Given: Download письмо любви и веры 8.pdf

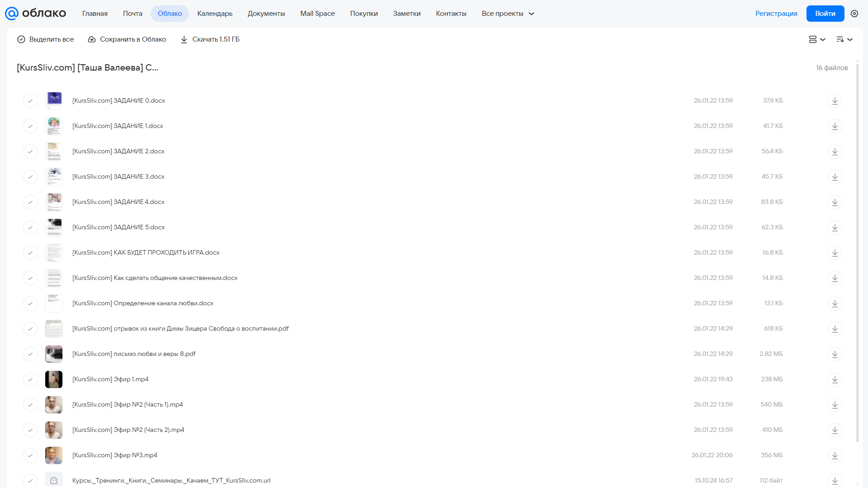Looking at the screenshot, I should [x=835, y=354].
